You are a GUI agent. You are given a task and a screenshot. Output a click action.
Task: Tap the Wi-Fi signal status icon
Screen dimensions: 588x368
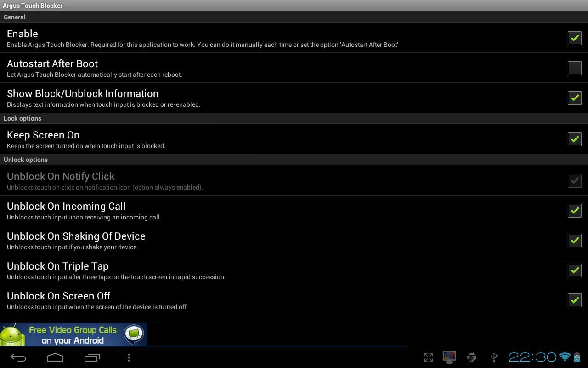[x=565, y=357]
